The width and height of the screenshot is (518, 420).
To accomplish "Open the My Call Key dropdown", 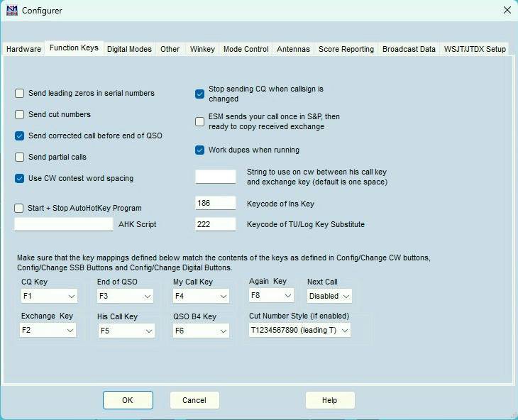I will pos(201,296).
